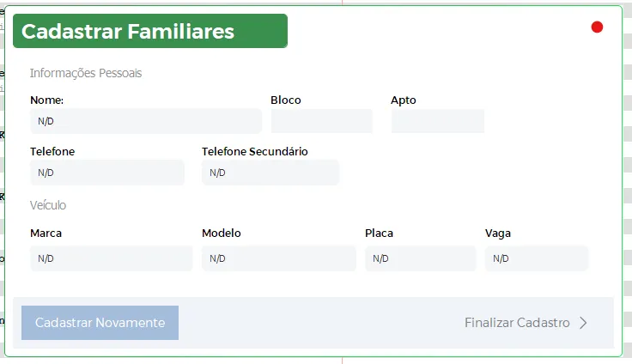The width and height of the screenshot is (632, 364).
Task: Click the Telefone Secundário label
Action: [x=255, y=151]
